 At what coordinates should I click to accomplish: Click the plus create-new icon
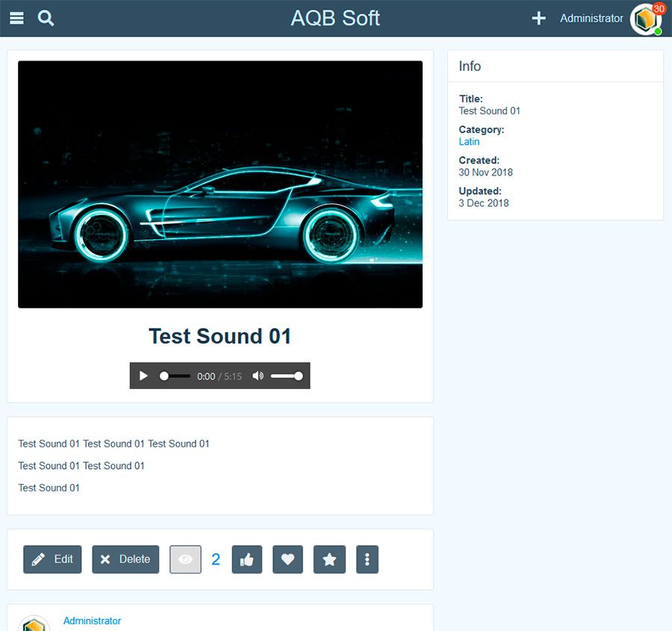[538, 18]
